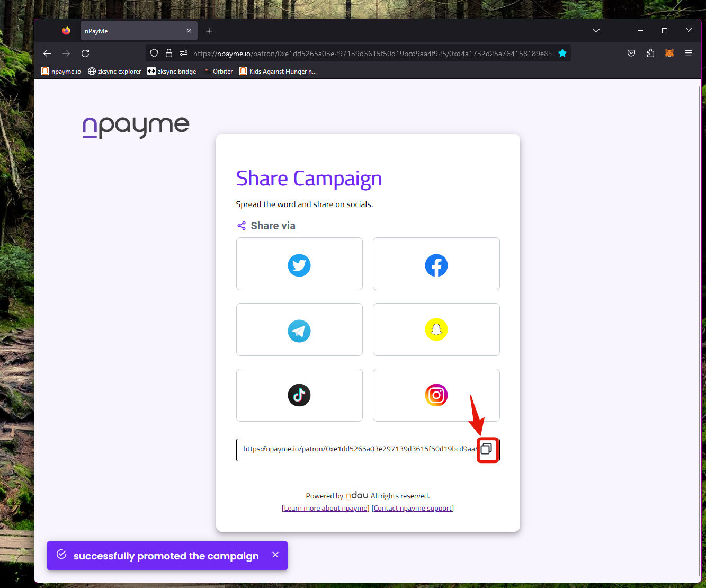Dismiss the success notification toast
The width and height of the screenshot is (706, 588).
(x=275, y=555)
